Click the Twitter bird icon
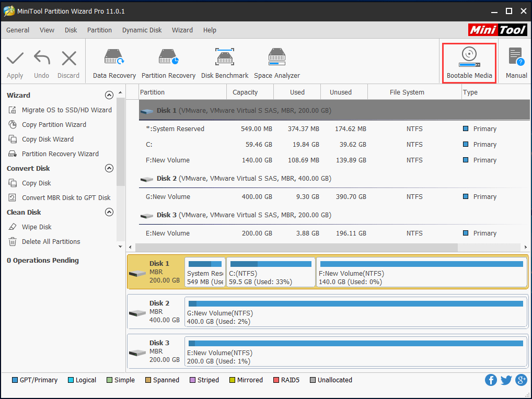The width and height of the screenshot is (532, 399). [506, 380]
